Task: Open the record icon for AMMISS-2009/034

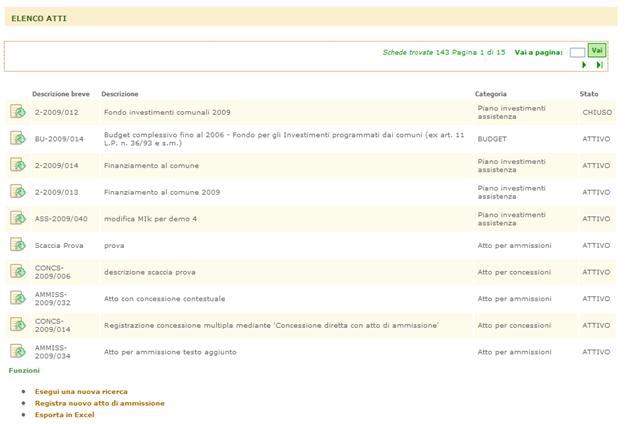Action: 18,351
